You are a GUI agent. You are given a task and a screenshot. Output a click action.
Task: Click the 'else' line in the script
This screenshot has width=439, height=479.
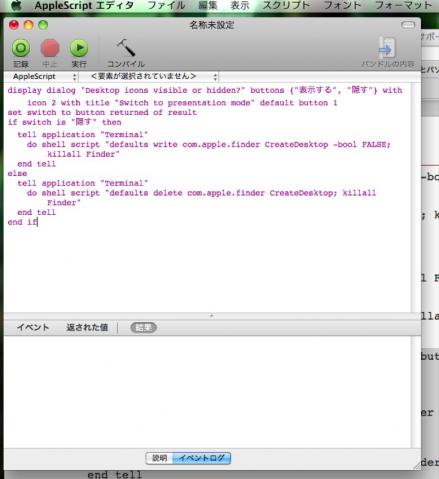point(17,173)
